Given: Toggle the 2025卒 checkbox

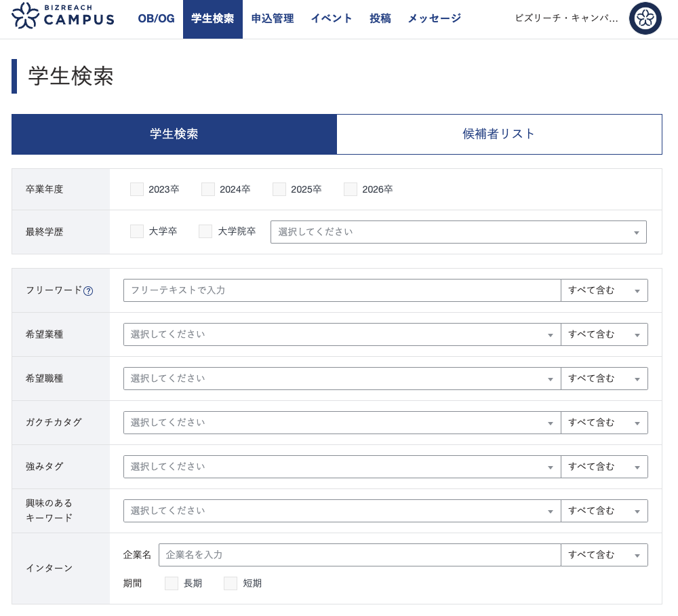Looking at the screenshot, I should 279,189.
